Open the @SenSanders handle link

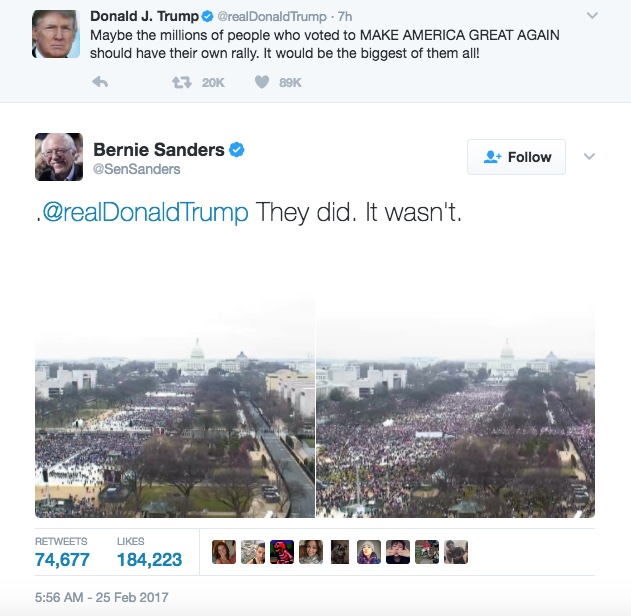[136, 169]
